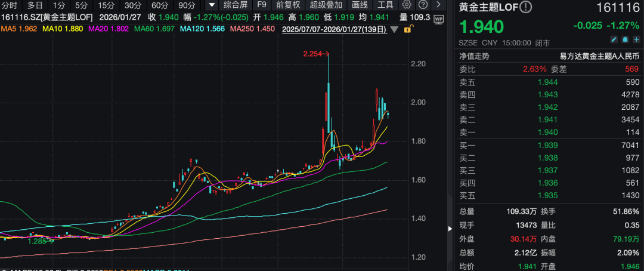Switch to the 分时 intraday tab
The image size is (644, 271).
click(9, 5)
